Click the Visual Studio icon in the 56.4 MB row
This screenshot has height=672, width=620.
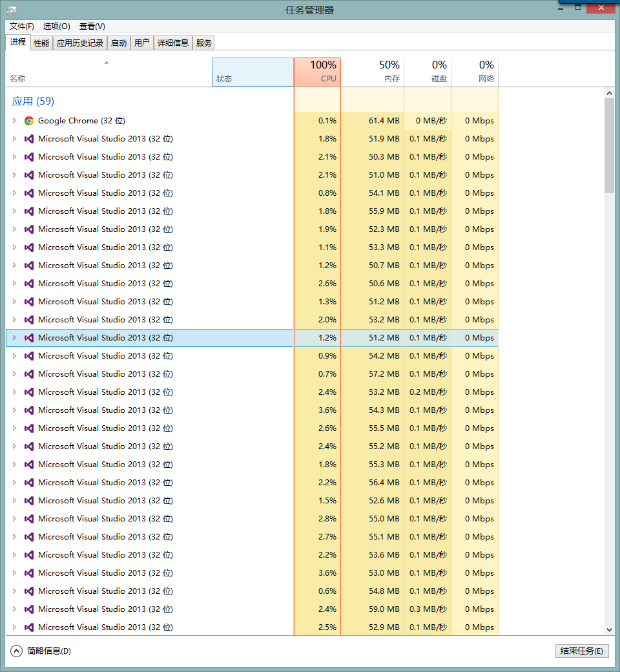(28, 483)
